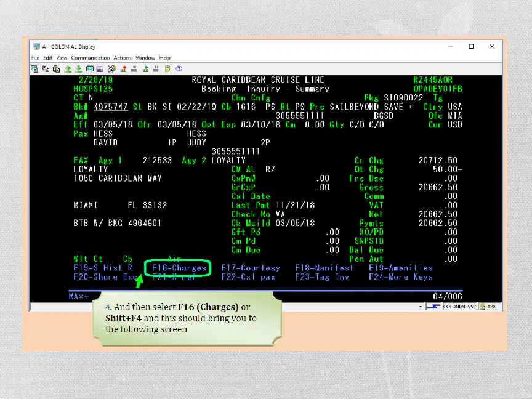Click the Receive File download arrow icon
The width and height of the screenshot is (532, 399).
[x=78, y=69]
